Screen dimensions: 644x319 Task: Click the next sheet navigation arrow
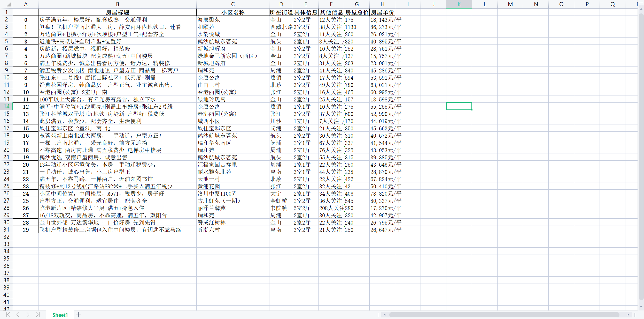coord(28,315)
